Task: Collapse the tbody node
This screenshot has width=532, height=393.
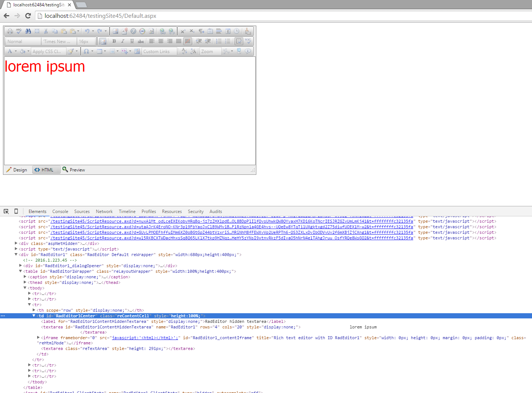Action: tap(25, 288)
